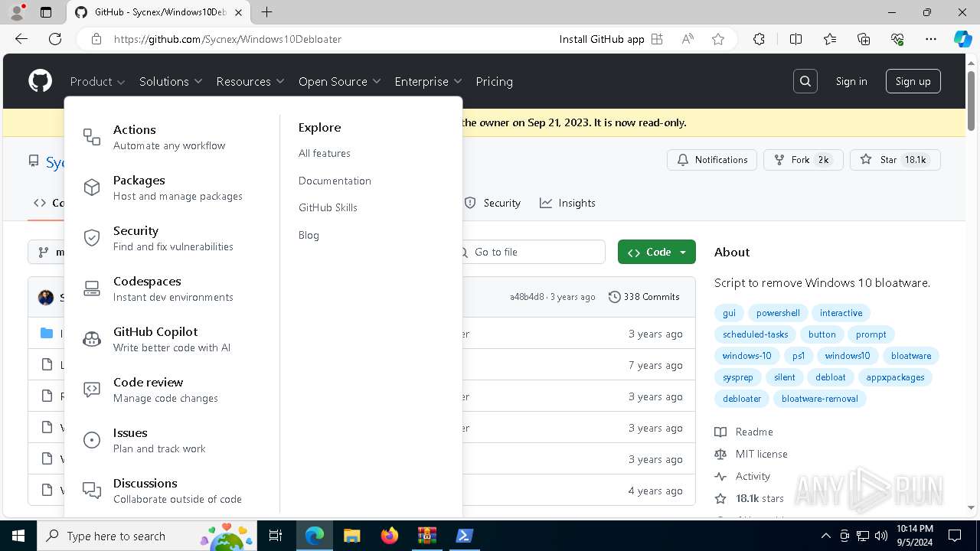Open the Tab actions menu icon
This screenshot has width=980, height=551.
click(x=46, y=12)
